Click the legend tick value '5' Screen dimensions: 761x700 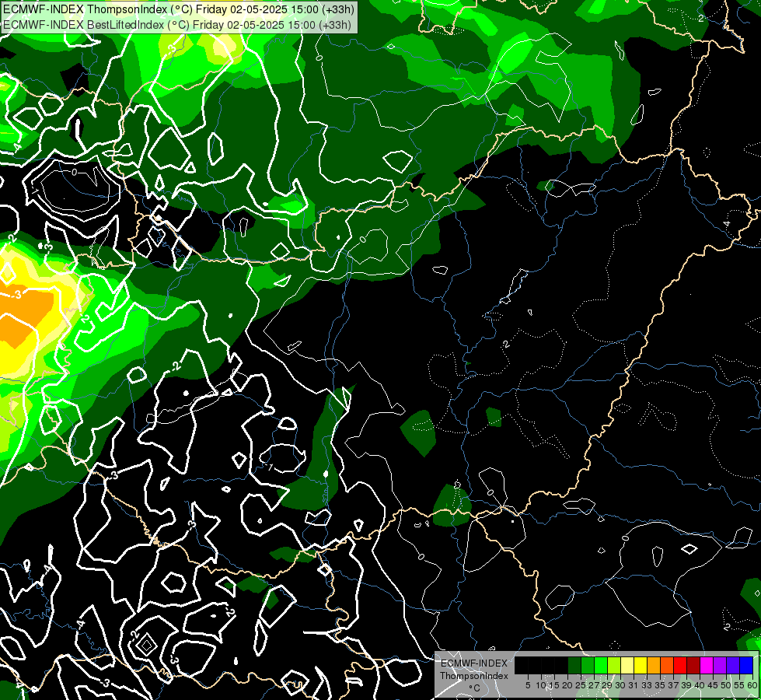point(528,685)
